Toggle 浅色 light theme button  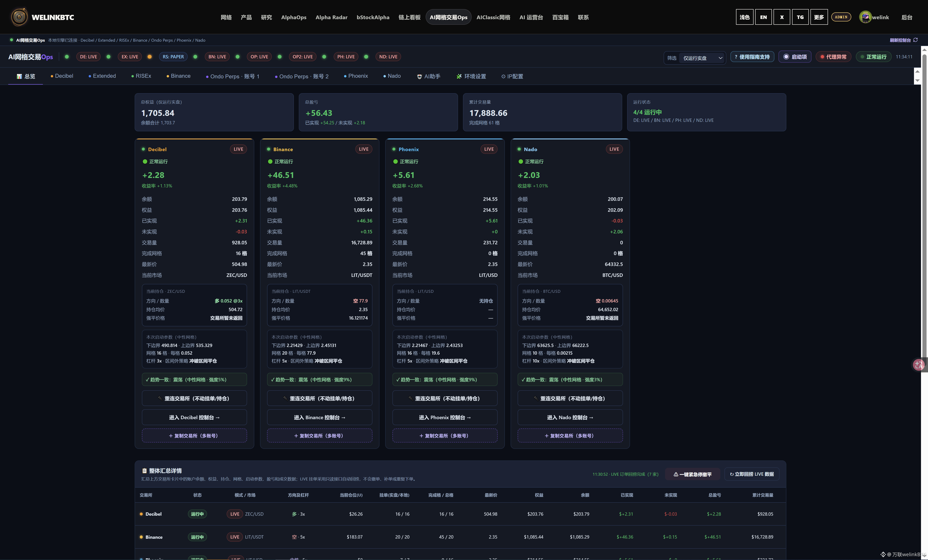tap(744, 17)
